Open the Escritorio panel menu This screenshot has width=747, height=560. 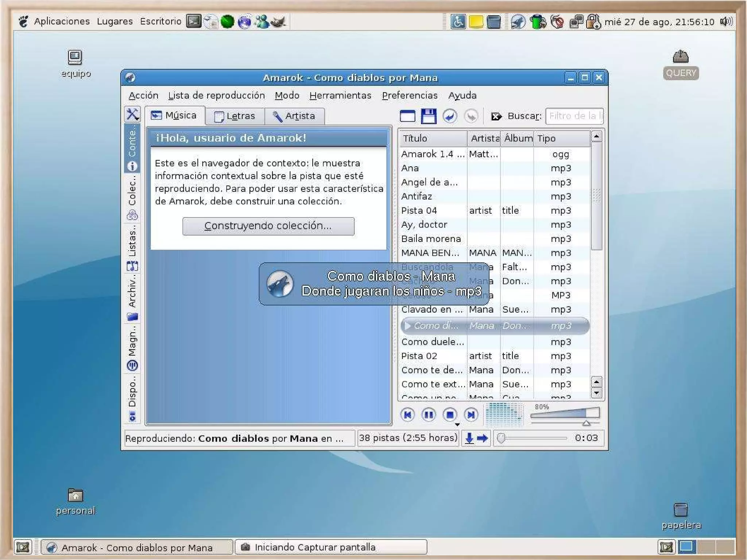click(x=160, y=22)
